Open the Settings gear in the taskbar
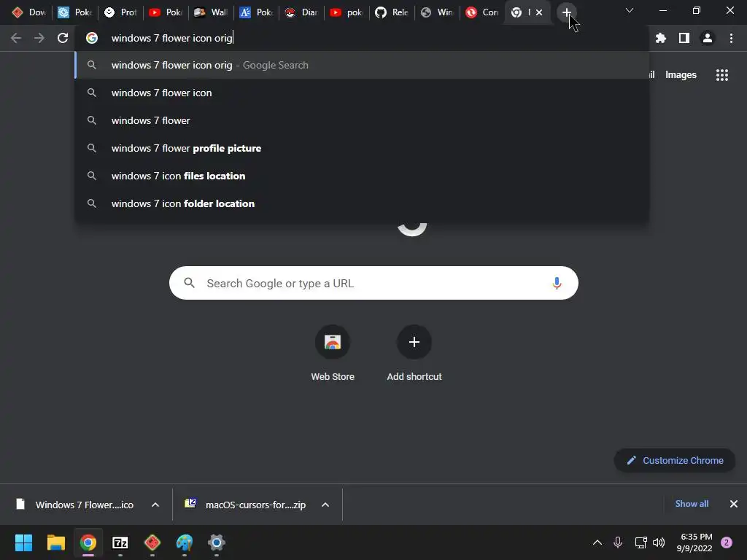 pos(216,542)
